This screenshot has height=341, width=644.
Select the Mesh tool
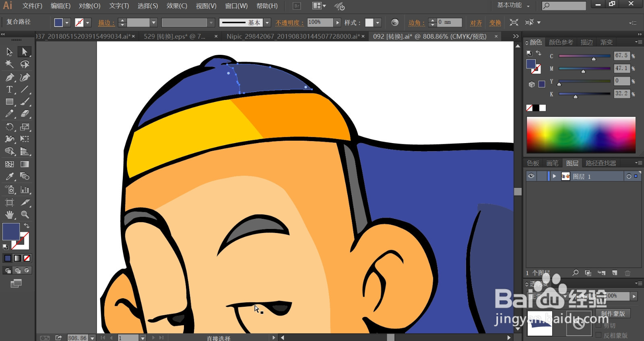pyautogui.click(x=9, y=164)
